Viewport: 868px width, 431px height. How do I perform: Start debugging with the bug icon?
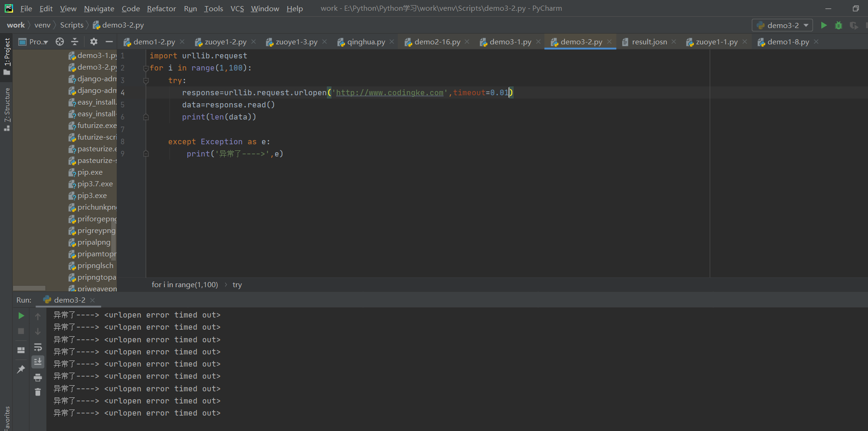click(839, 25)
